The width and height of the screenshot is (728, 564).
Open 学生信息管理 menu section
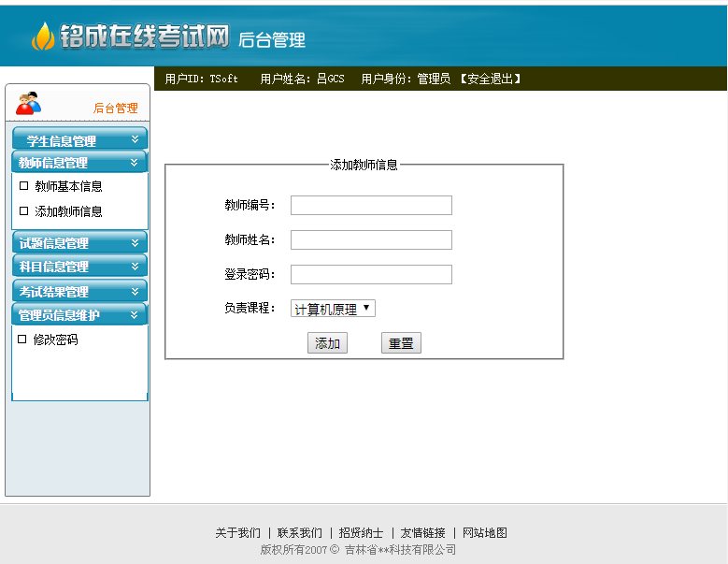click(79, 138)
